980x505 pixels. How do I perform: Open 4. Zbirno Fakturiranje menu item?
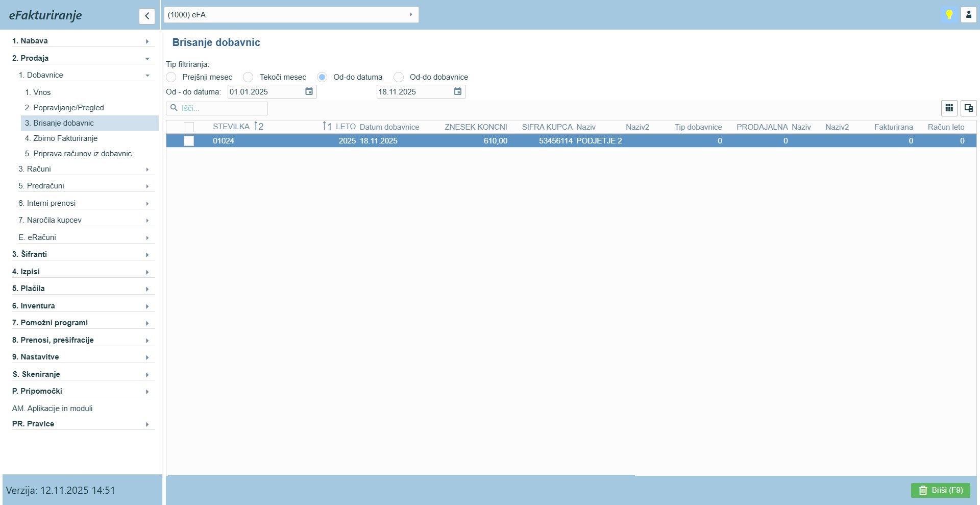61,138
